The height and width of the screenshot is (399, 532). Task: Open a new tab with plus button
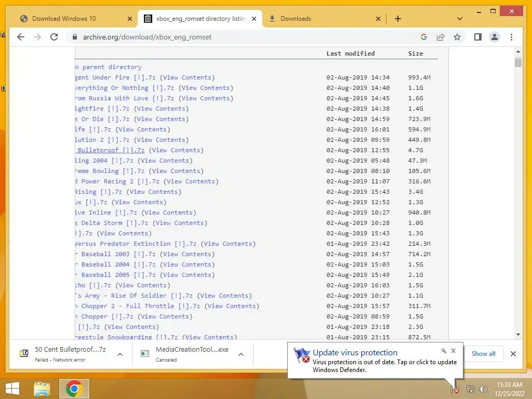click(398, 19)
